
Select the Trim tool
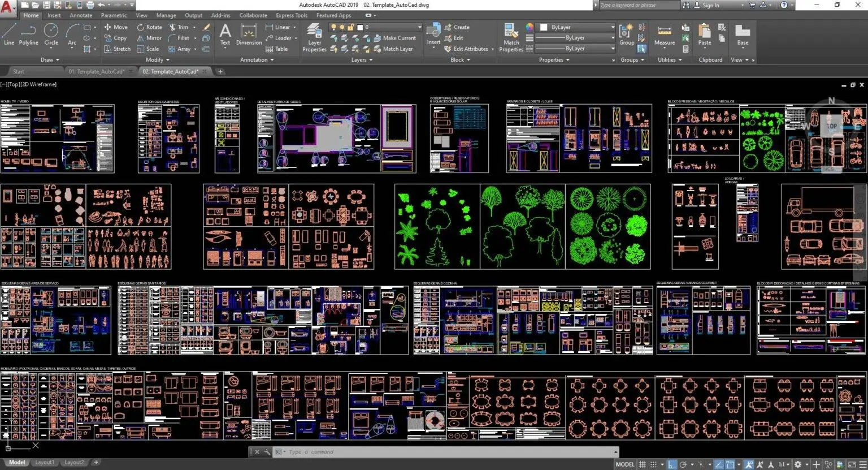[179, 27]
